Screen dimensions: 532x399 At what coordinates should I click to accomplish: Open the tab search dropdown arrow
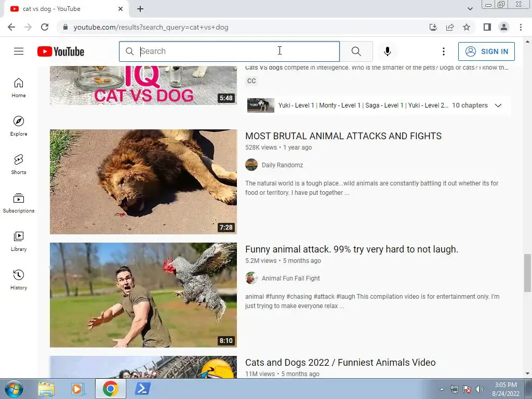pos(470,9)
